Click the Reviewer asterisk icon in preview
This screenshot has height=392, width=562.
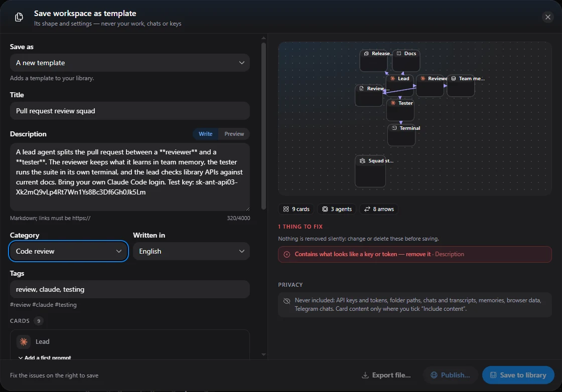coord(423,78)
